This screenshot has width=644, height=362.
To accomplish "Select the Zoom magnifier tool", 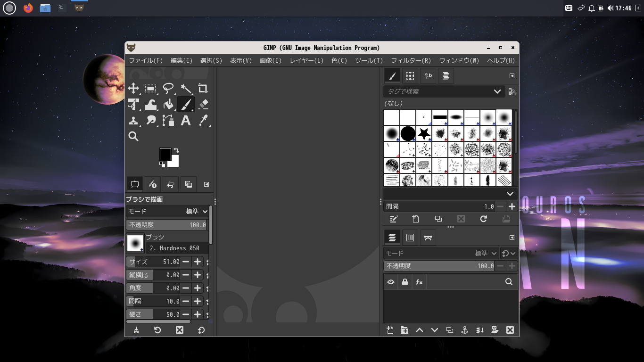I will point(133,136).
